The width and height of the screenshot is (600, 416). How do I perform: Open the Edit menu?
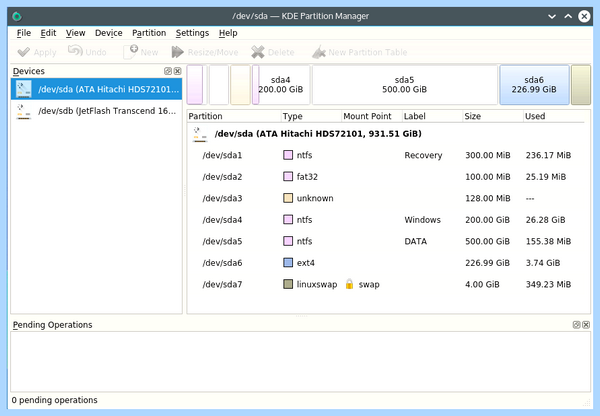48,33
